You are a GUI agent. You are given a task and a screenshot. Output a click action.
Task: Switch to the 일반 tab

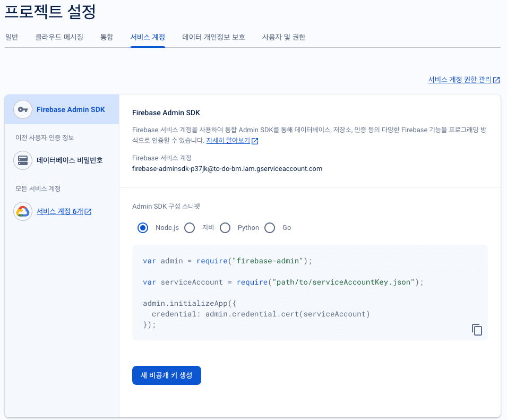(12, 37)
